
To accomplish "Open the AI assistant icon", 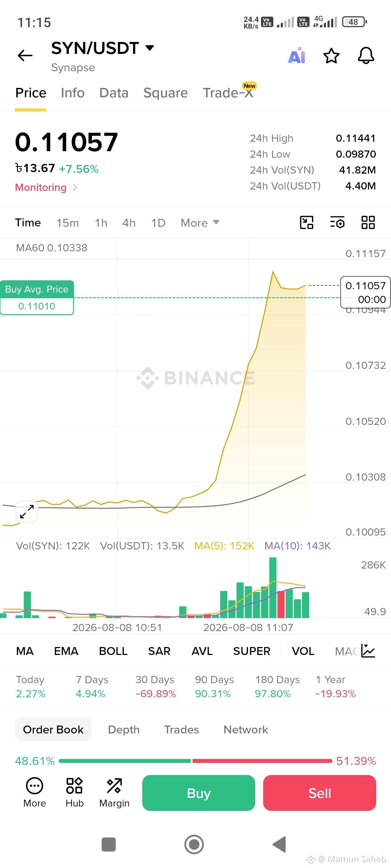I will tap(297, 56).
